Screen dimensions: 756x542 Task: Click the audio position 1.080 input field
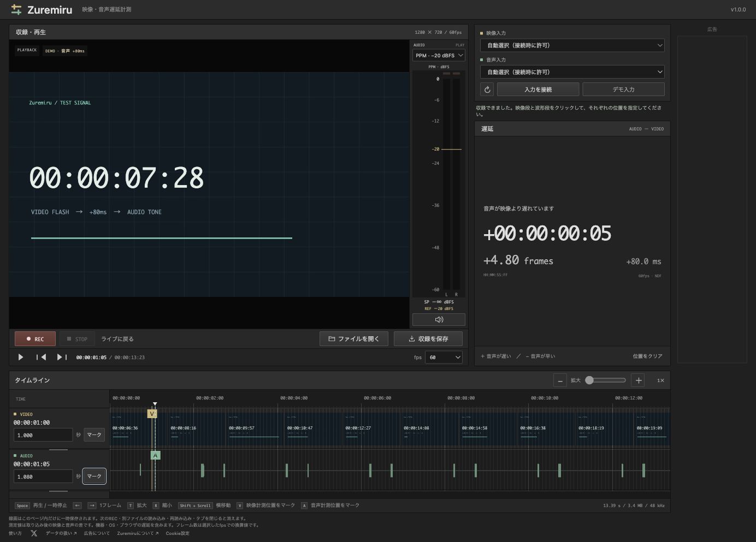(43, 477)
